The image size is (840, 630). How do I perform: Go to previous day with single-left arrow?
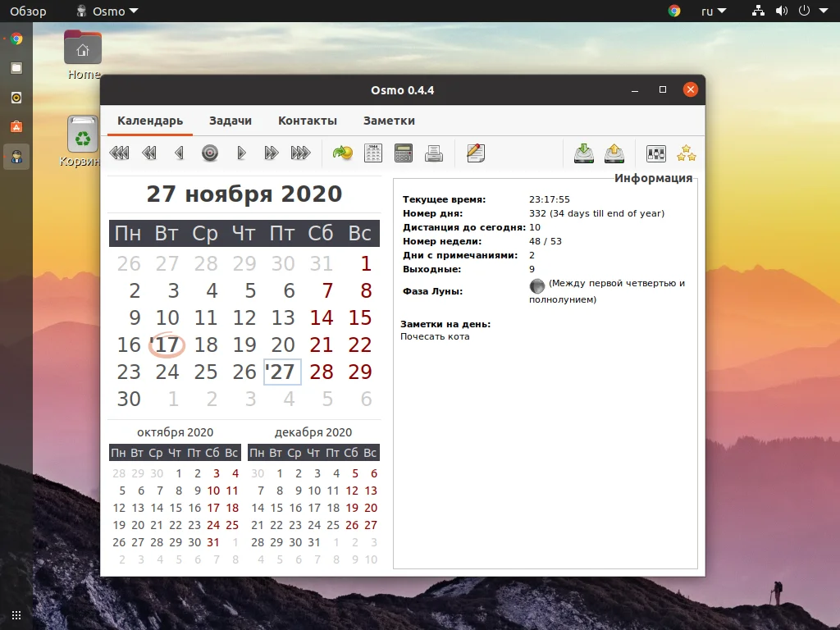coord(180,153)
